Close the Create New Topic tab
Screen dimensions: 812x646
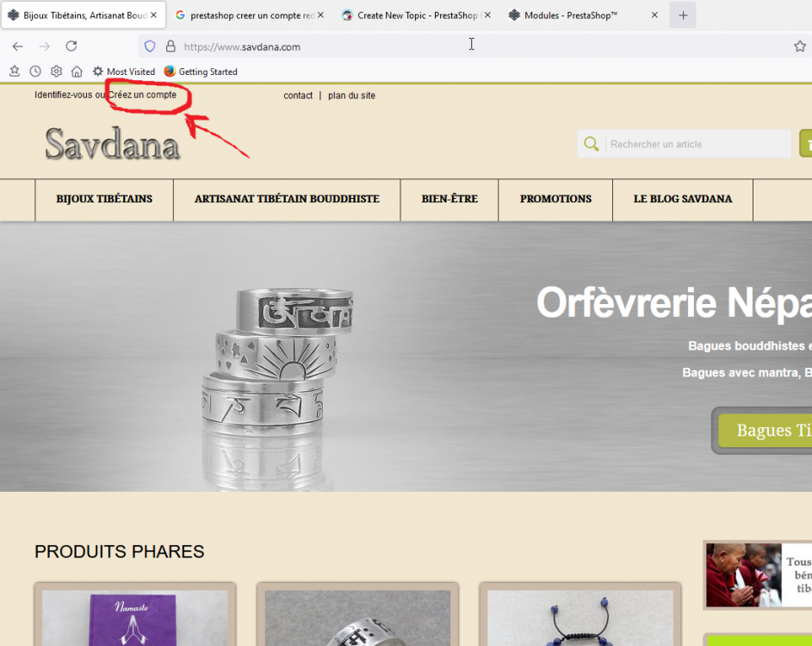tap(487, 15)
